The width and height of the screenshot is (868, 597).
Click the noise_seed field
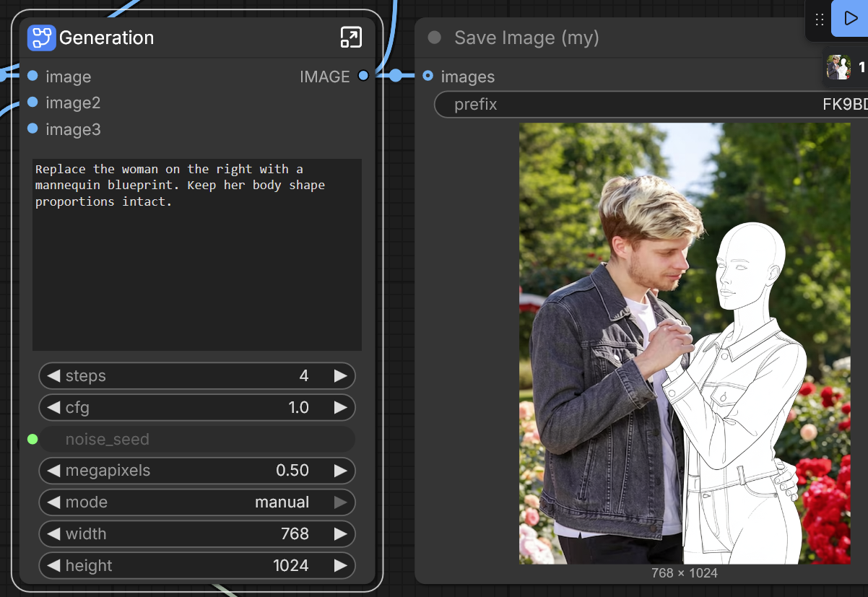[197, 439]
